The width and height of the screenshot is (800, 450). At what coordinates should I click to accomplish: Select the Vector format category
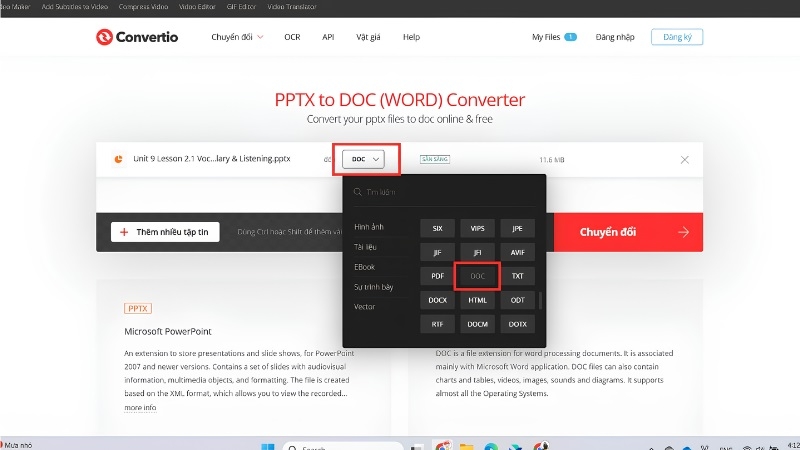pos(364,307)
